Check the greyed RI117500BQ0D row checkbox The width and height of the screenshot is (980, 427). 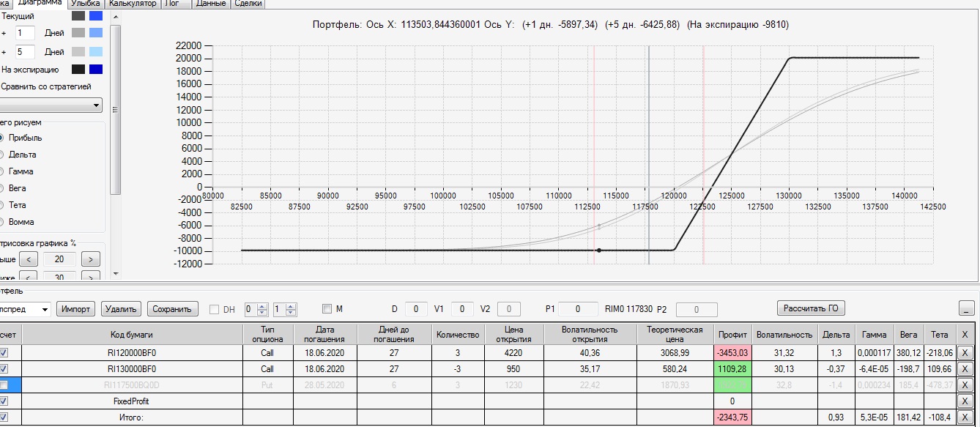point(5,385)
